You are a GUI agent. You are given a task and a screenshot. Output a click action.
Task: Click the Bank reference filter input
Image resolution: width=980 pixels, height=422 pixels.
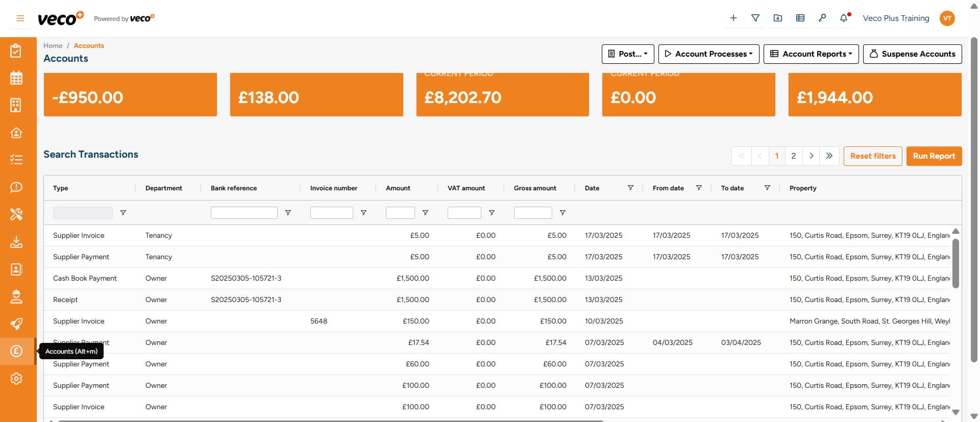[x=244, y=213]
